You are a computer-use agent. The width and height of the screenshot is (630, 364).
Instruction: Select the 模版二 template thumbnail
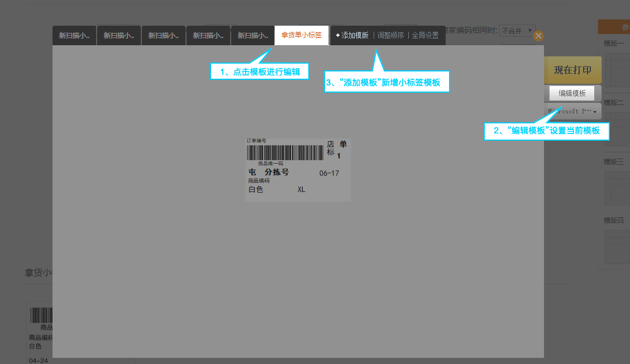617,128
